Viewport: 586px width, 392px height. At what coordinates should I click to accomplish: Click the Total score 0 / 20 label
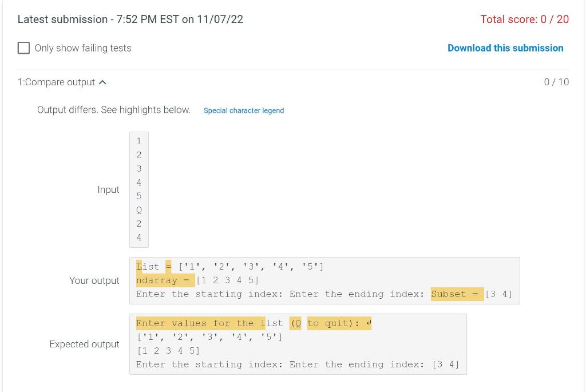click(525, 19)
